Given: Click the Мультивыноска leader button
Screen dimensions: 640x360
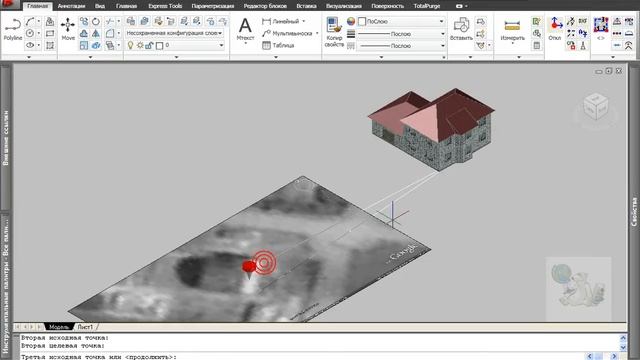Looking at the screenshot, I should click(287, 33).
